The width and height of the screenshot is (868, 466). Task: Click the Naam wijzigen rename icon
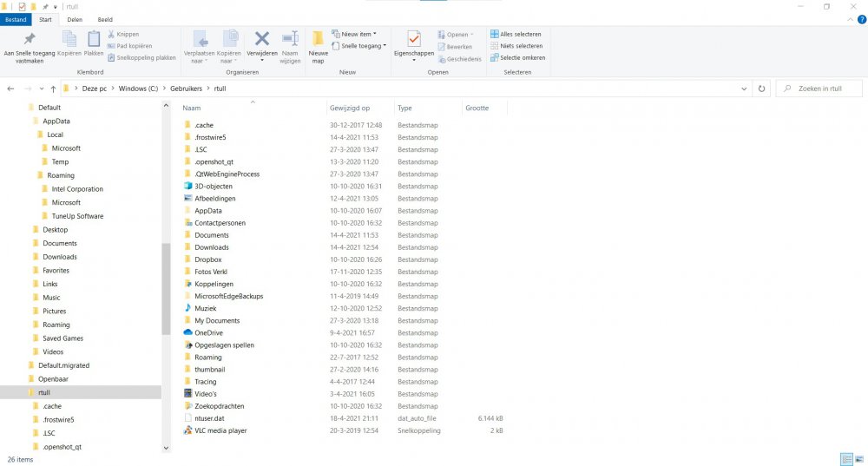click(x=290, y=39)
